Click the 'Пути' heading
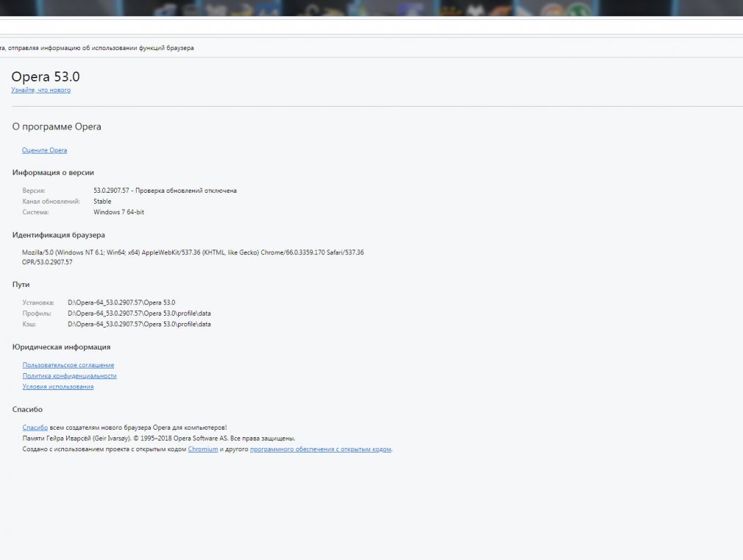 pyautogui.click(x=21, y=285)
